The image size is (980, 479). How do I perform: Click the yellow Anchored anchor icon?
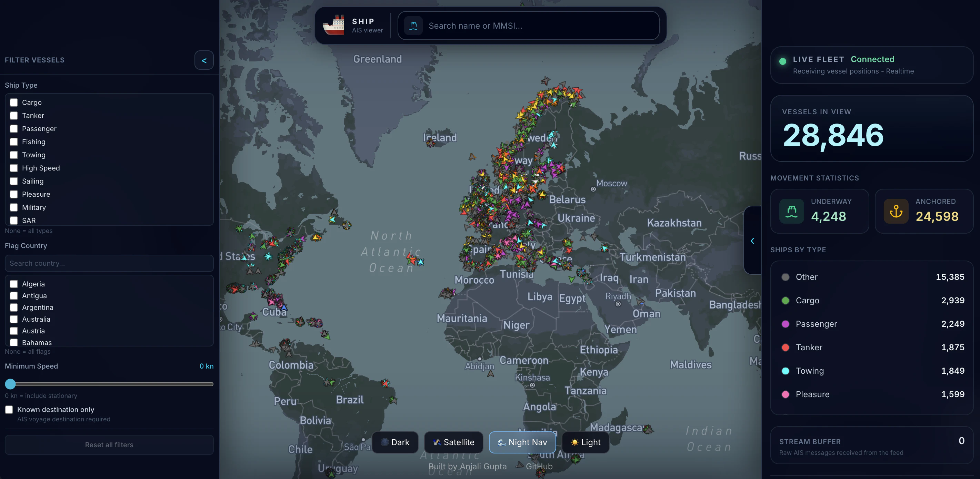pyautogui.click(x=896, y=211)
